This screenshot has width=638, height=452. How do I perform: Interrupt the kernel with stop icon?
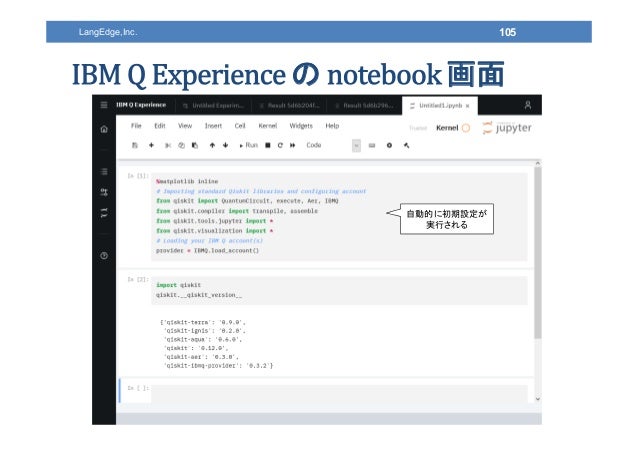(268, 145)
